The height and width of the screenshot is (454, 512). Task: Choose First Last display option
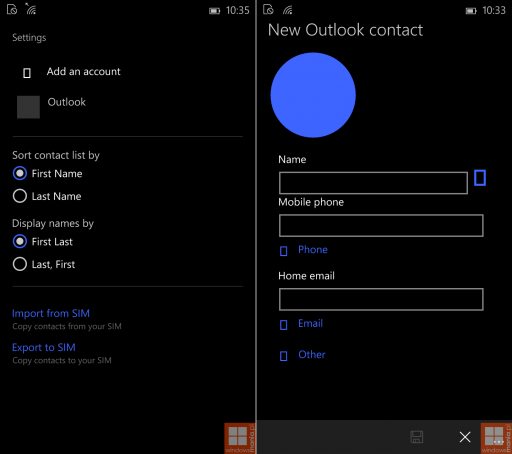(20, 241)
